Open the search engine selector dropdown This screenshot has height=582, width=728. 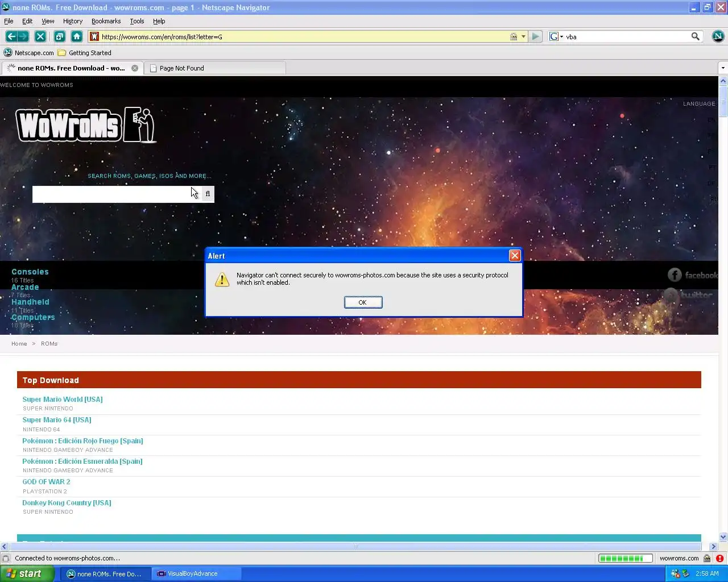coord(557,36)
